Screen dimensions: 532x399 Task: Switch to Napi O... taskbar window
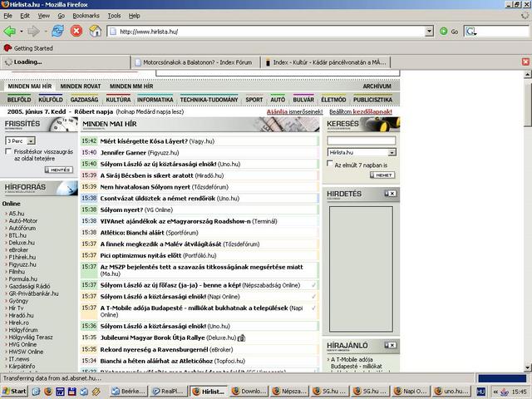[x=411, y=392]
